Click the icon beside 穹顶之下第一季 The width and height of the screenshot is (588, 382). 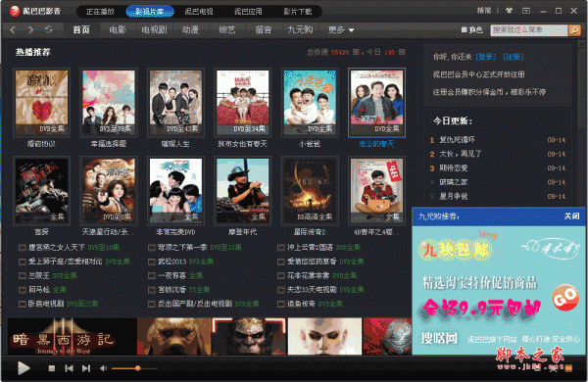point(152,248)
